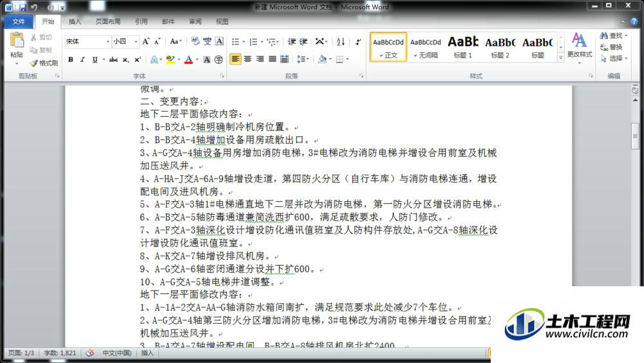Click the Justify alignment icon

(272, 59)
